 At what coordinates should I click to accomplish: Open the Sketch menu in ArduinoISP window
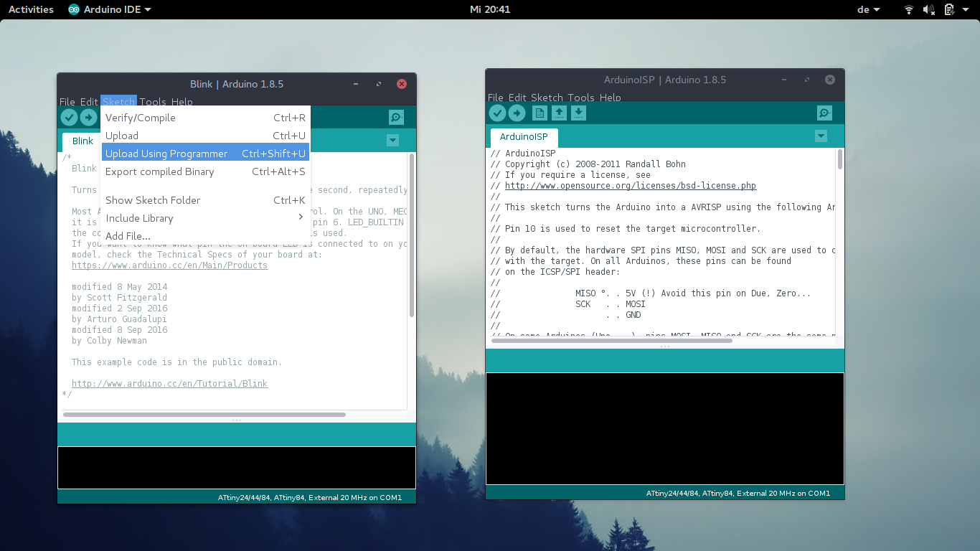click(x=547, y=98)
